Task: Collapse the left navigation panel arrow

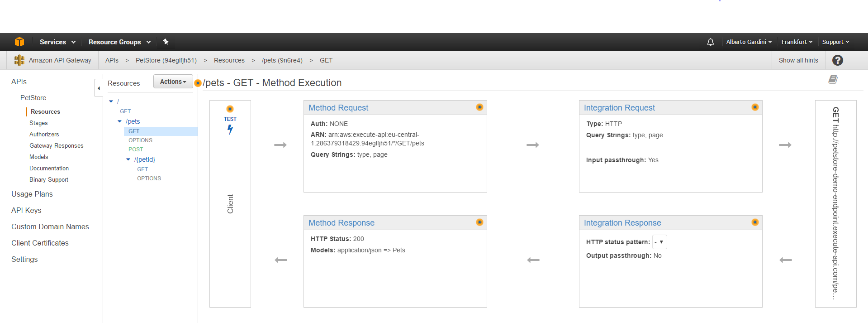Action: click(99, 88)
